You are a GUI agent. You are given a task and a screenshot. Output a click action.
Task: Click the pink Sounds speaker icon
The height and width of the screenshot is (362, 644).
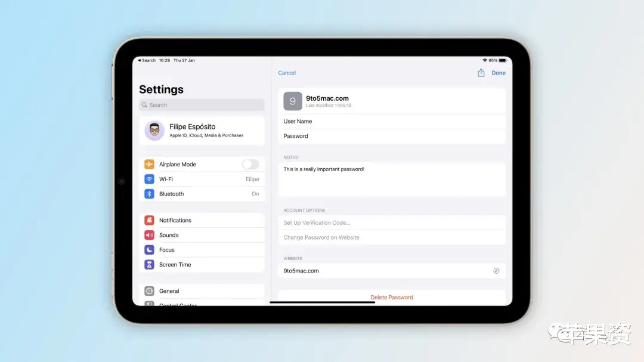click(x=148, y=235)
